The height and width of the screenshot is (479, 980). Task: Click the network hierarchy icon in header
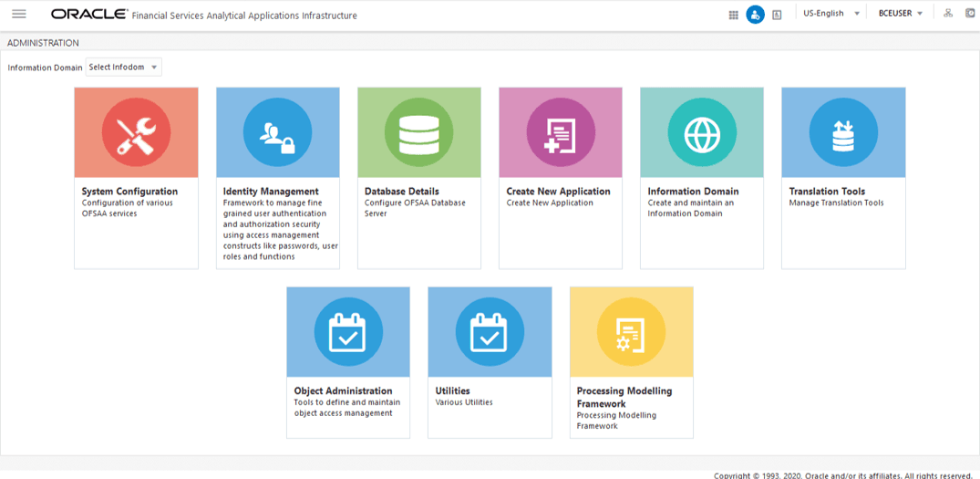coord(948,13)
